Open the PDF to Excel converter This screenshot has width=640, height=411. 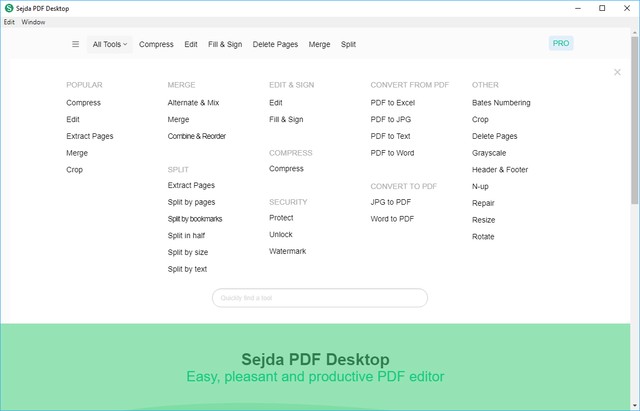click(392, 103)
